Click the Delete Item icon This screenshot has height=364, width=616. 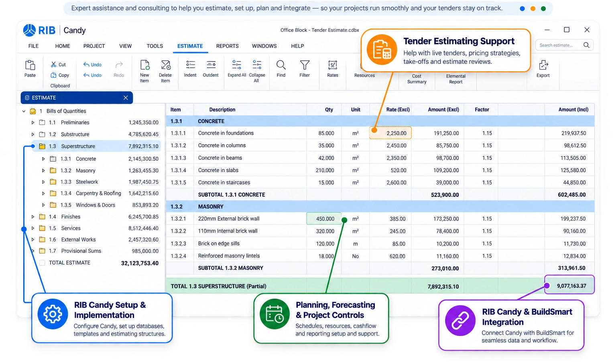click(x=165, y=65)
